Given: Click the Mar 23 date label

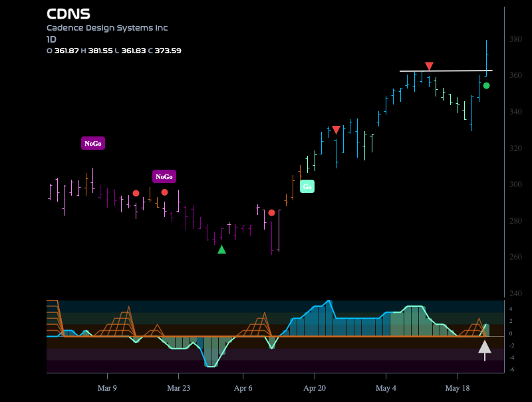Looking at the screenshot, I should click(178, 388).
